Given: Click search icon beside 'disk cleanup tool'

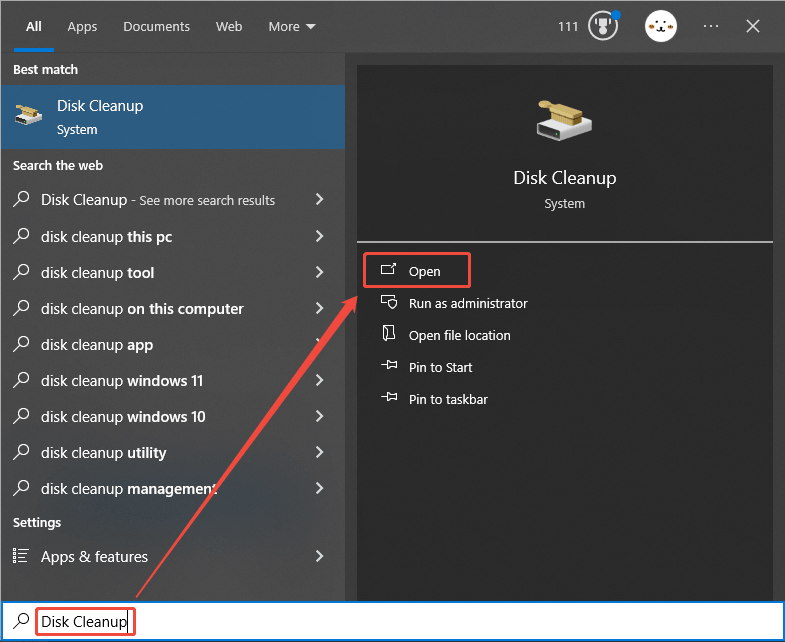Looking at the screenshot, I should coord(21,271).
